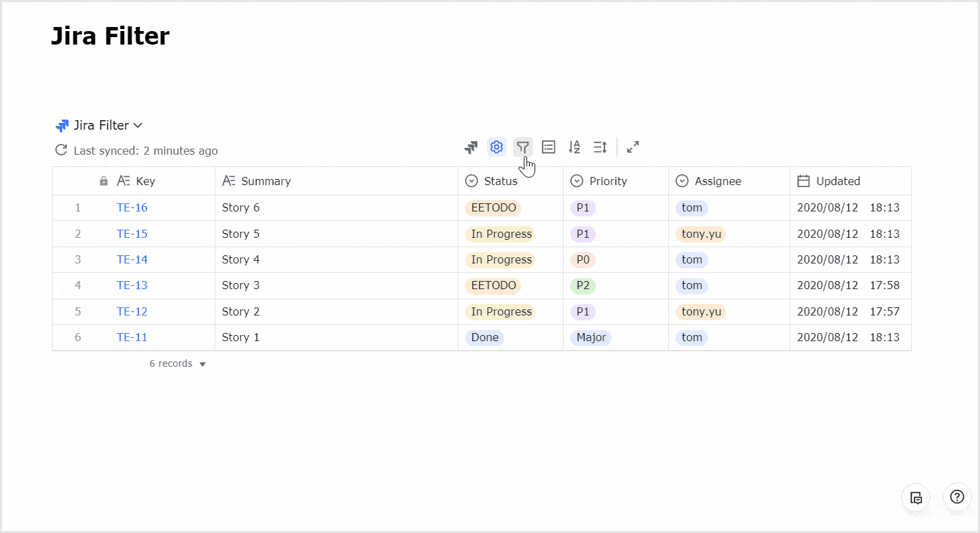Click the help question mark button
Screen dimensions: 980x533
957,497
